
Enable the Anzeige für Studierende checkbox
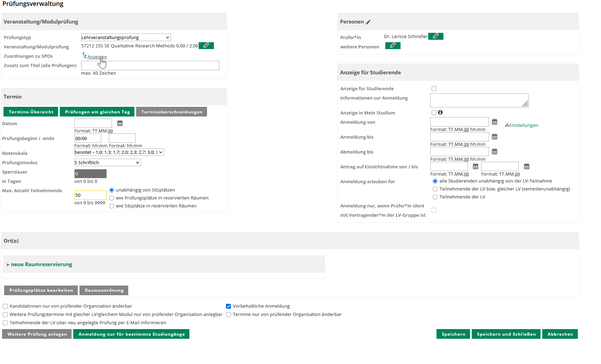434,88
